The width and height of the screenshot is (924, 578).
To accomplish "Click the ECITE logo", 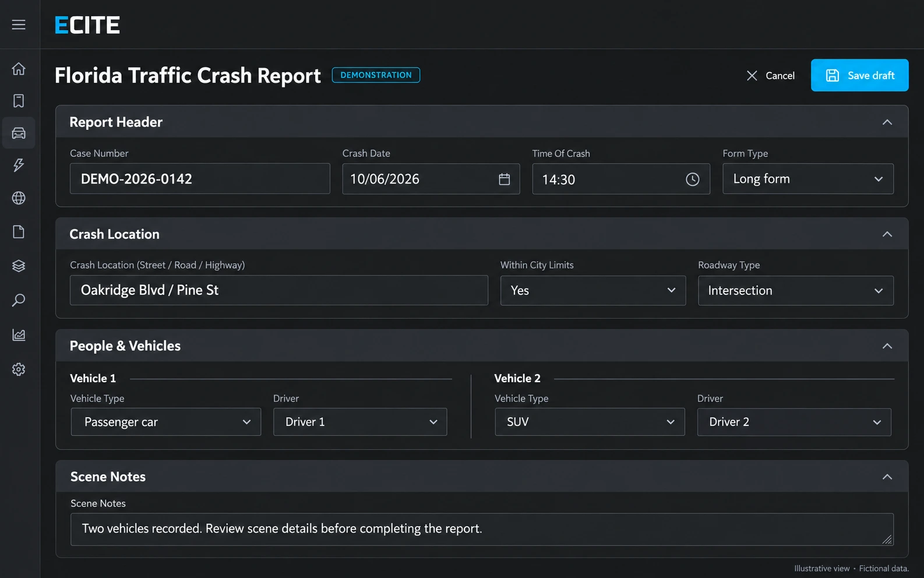I will (x=87, y=25).
